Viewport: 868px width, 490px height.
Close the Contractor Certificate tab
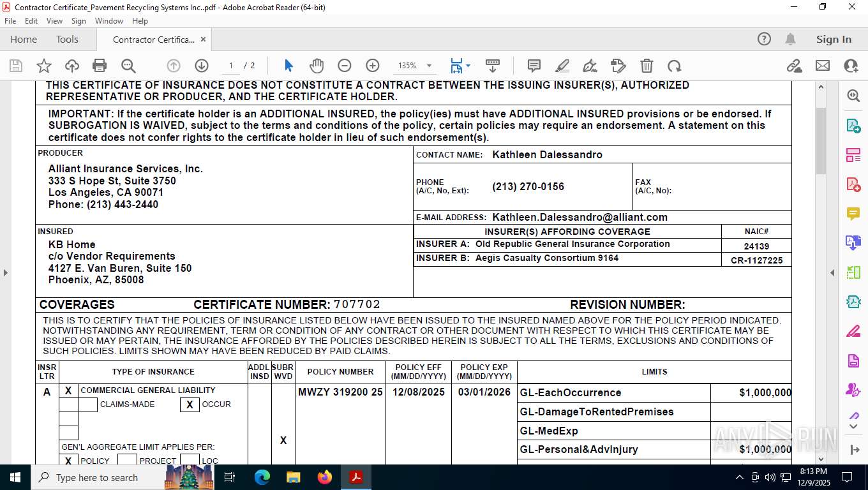(203, 39)
